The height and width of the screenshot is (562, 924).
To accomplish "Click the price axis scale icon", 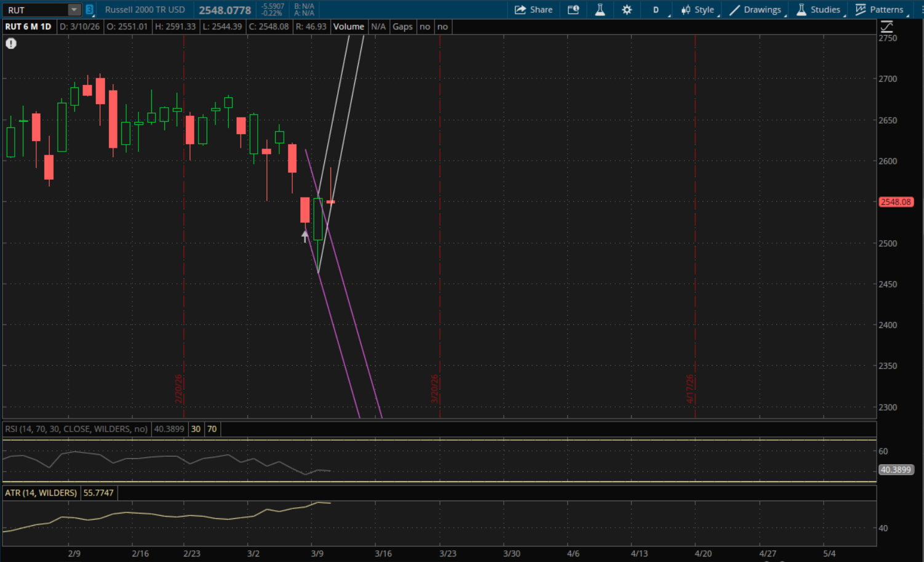I will 886,27.
